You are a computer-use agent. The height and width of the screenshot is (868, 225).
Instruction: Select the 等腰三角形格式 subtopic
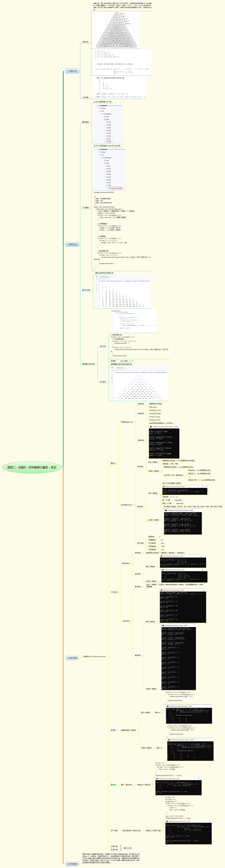90,364
